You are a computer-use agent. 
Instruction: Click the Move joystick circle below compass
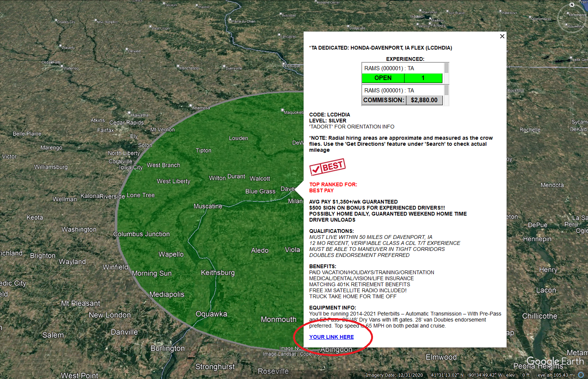[x=571, y=44]
